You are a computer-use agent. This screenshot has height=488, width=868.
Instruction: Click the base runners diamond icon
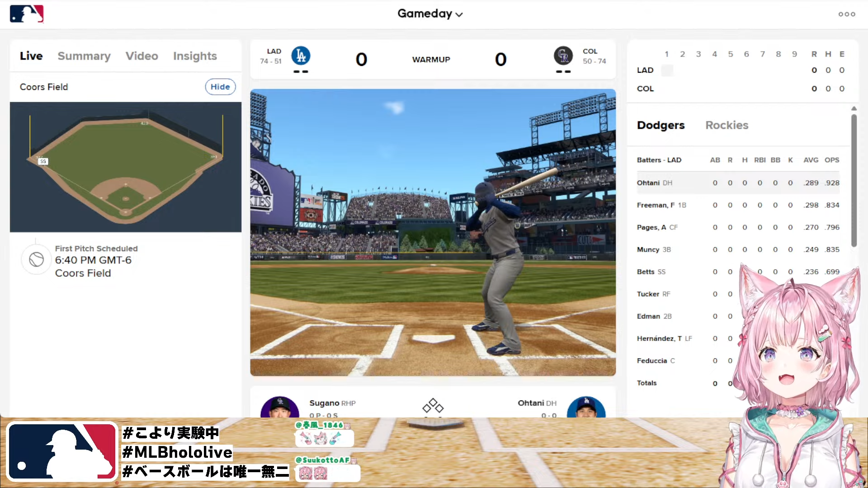point(433,405)
